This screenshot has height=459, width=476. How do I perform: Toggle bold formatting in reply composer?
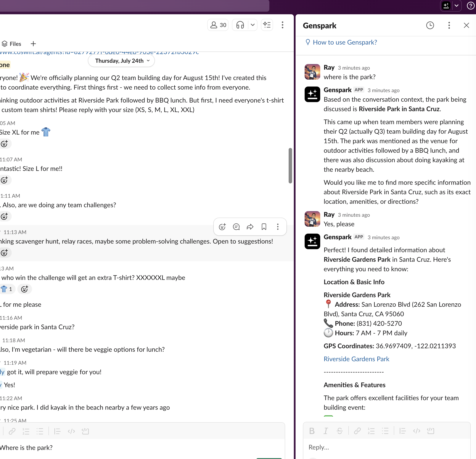click(x=312, y=431)
